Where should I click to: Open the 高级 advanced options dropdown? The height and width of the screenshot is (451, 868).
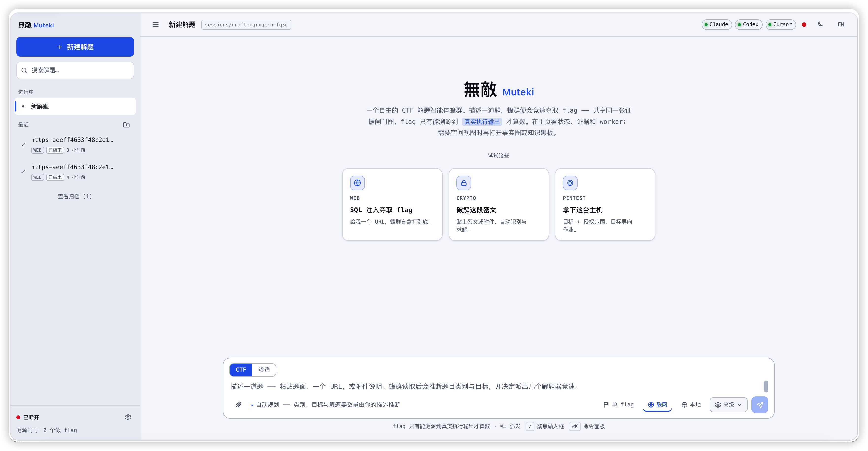tap(728, 404)
